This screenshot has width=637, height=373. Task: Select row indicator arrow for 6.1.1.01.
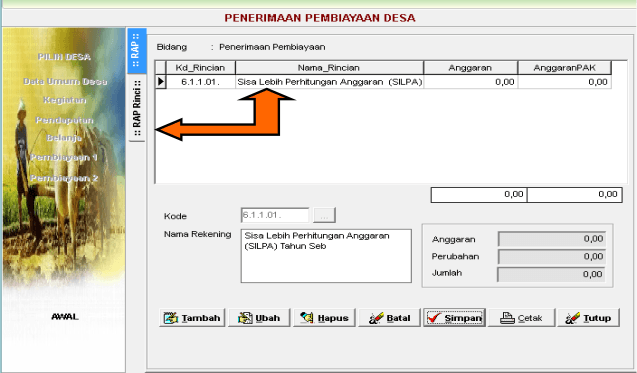(161, 82)
